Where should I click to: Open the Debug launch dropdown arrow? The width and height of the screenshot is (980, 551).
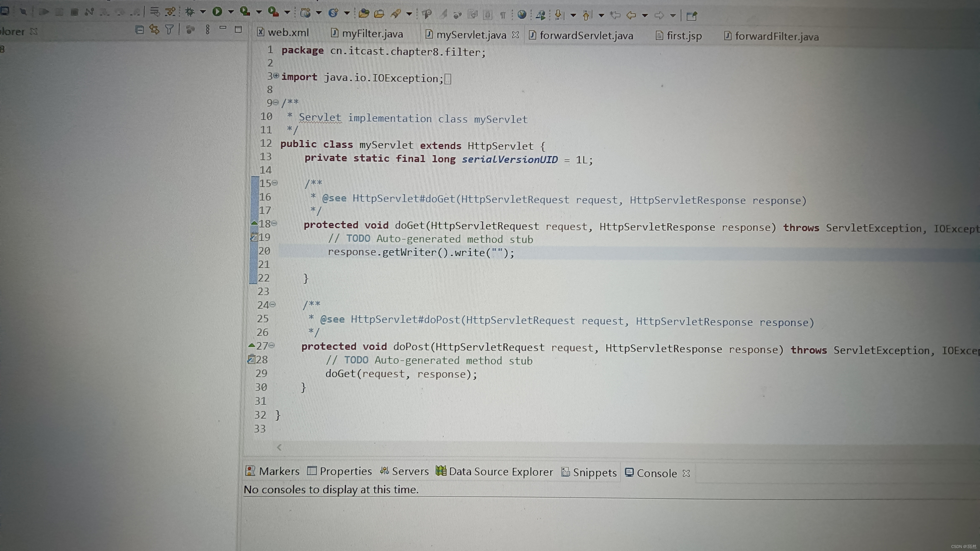click(203, 12)
